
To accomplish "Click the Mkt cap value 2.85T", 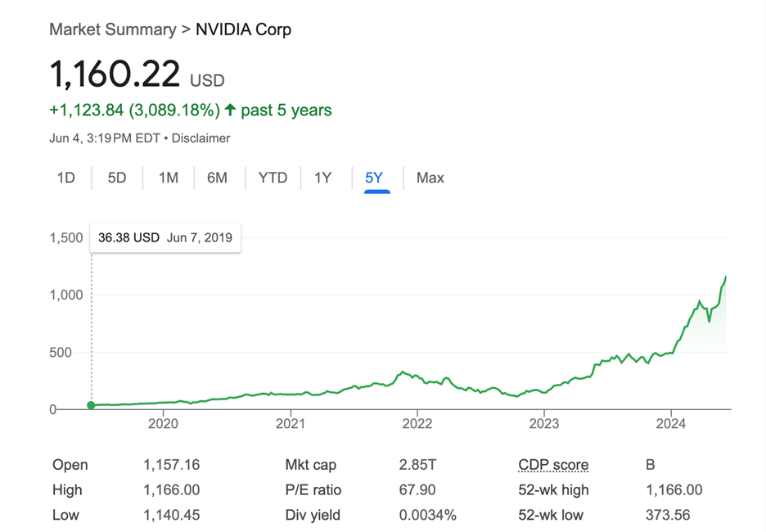I will pyautogui.click(x=417, y=465).
